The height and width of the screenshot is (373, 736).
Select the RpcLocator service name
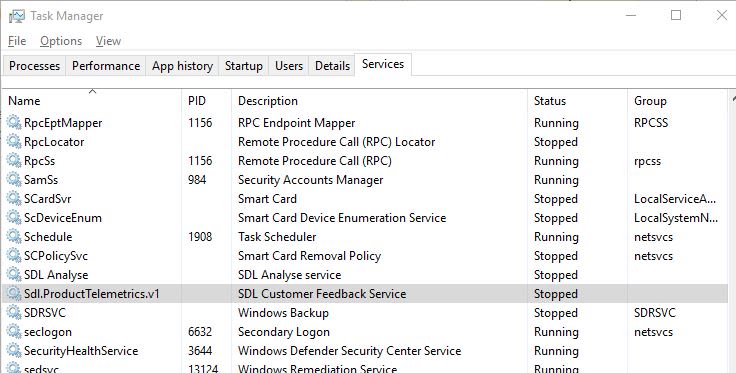tap(54, 142)
